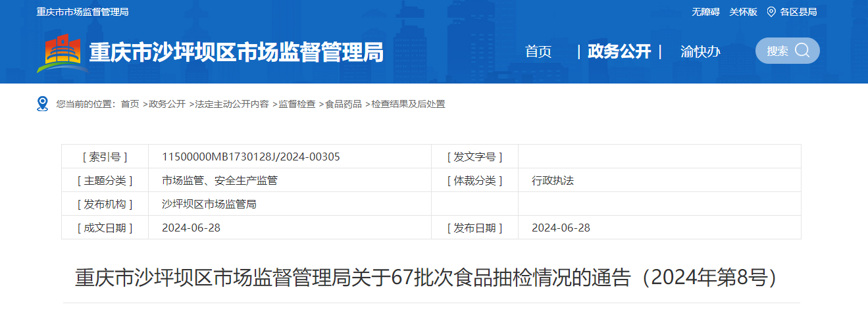Click the 成文日期 value 2024-06-28

click(x=191, y=228)
